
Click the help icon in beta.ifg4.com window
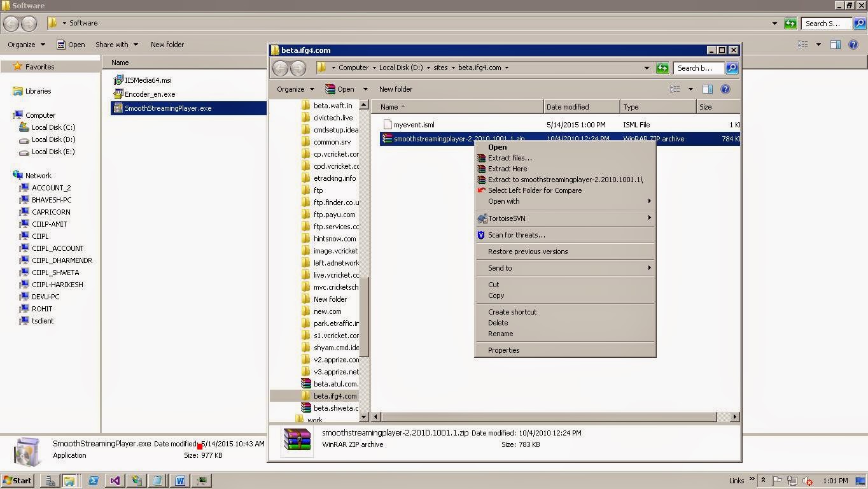tap(725, 89)
